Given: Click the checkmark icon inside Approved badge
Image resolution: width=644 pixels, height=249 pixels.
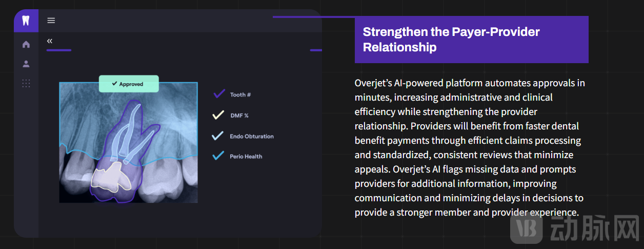Looking at the screenshot, I should (x=115, y=84).
